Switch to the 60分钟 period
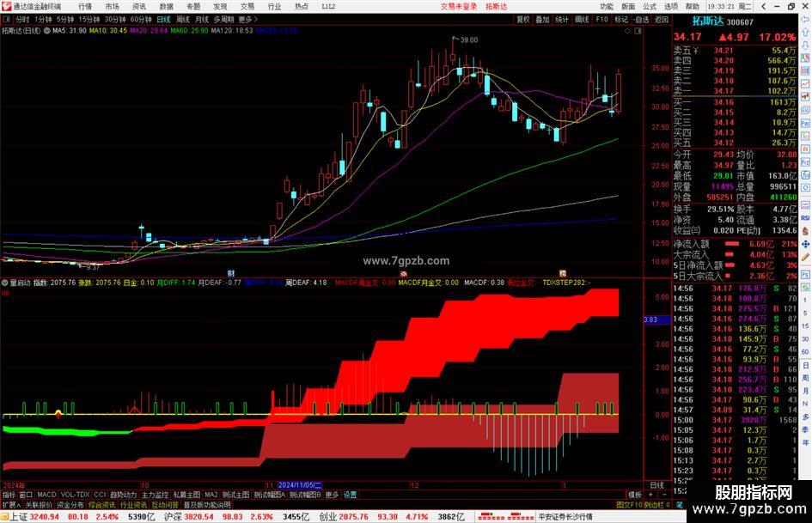 [x=141, y=19]
